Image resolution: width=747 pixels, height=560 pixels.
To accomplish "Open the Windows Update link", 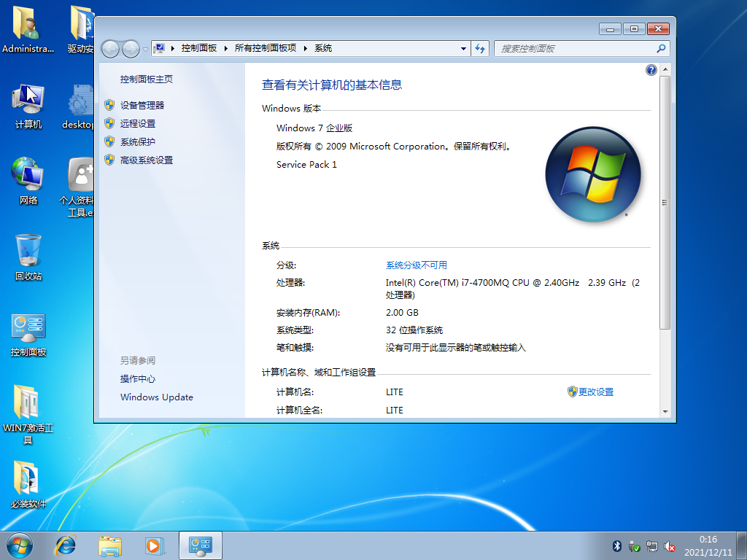I will tap(157, 397).
